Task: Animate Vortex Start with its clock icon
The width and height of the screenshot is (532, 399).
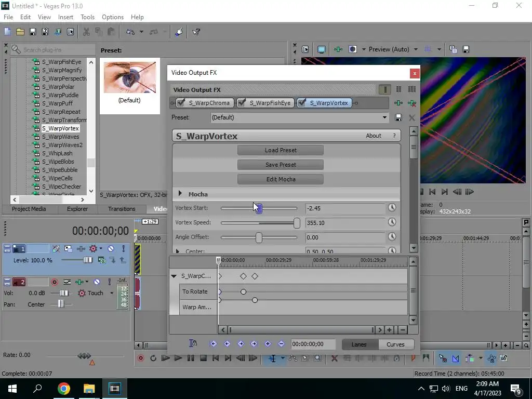Action: pyautogui.click(x=392, y=208)
